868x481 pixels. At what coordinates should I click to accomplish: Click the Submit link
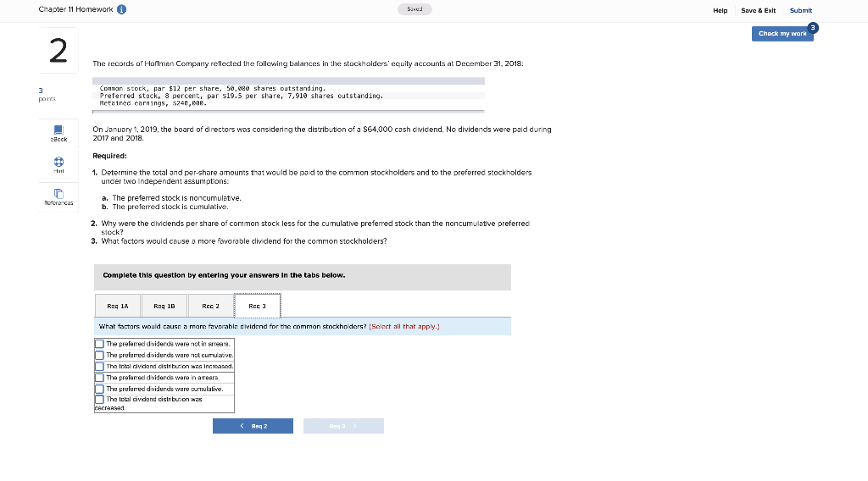click(800, 10)
